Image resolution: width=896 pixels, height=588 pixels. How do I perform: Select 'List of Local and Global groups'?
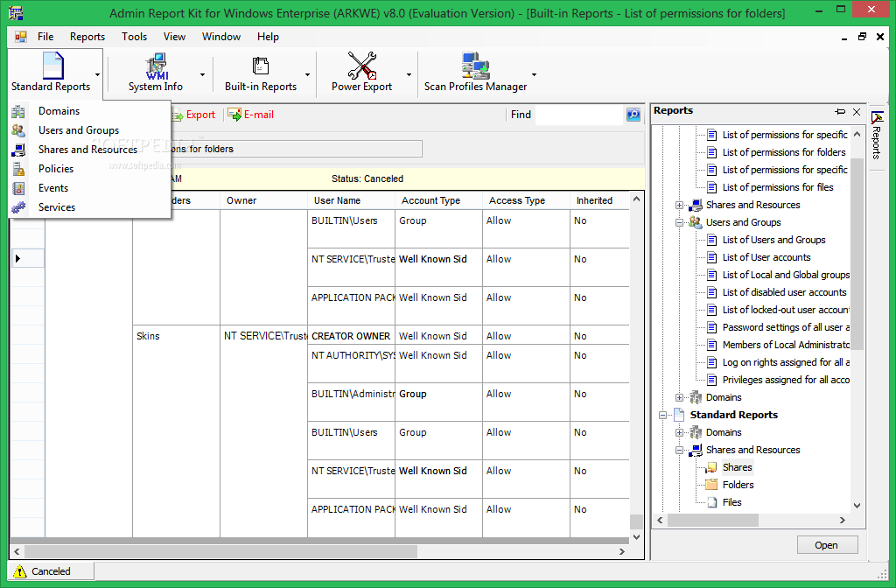(785, 275)
